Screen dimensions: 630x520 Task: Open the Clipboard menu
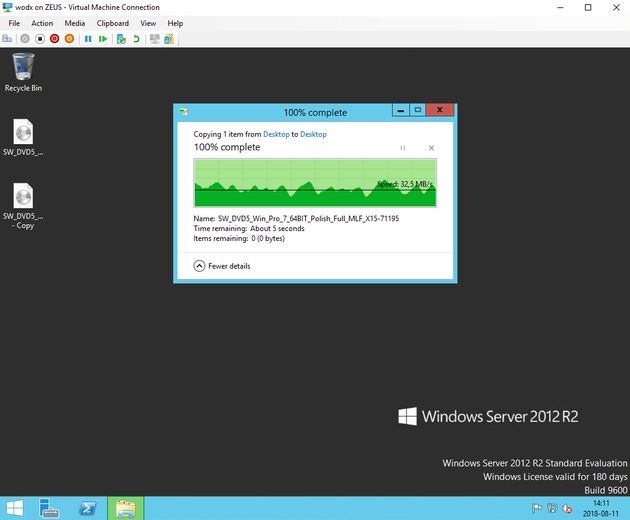tap(113, 23)
